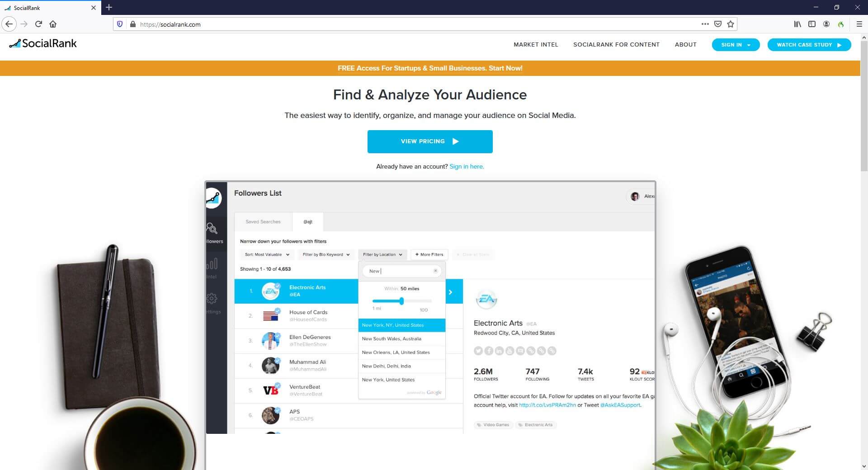The height and width of the screenshot is (470, 868).
Task: Click the Electronic Arts profile logo
Action: 486,299
